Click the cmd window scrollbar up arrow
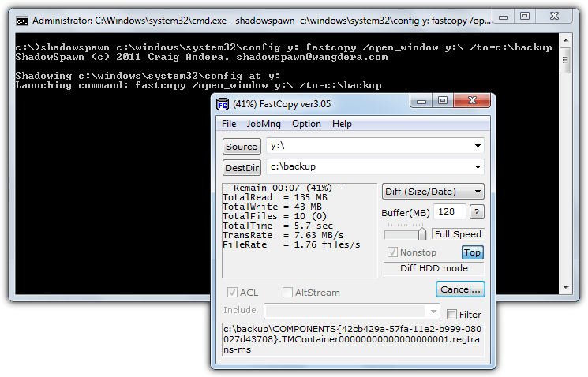The width and height of the screenshot is (588, 377). point(566,40)
